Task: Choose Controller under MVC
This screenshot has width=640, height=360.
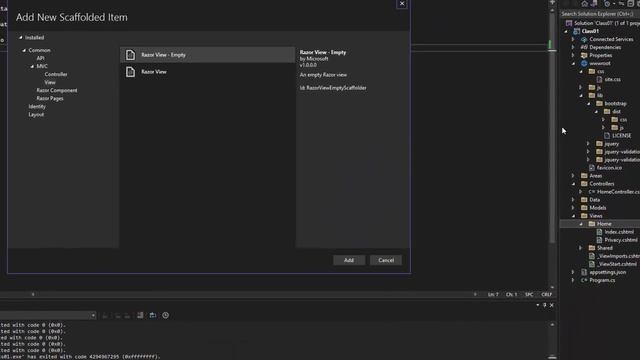Action: 56,74
